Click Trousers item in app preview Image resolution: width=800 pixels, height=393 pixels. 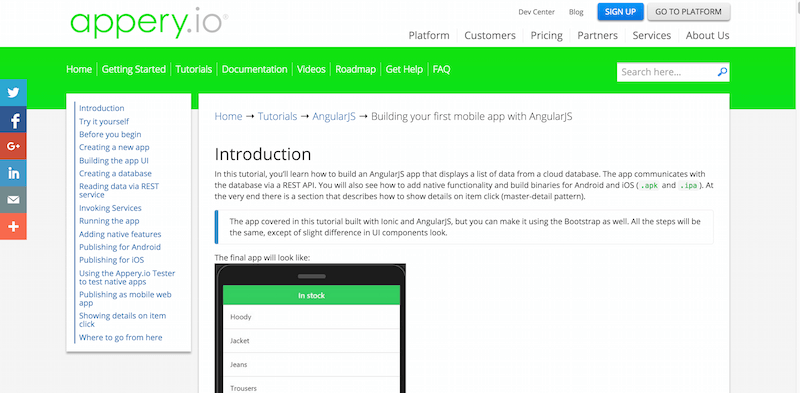(x=311, y=385)
